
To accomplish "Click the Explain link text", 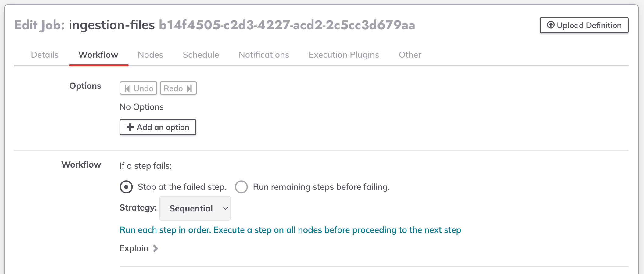I will click(x=134, y=248).
